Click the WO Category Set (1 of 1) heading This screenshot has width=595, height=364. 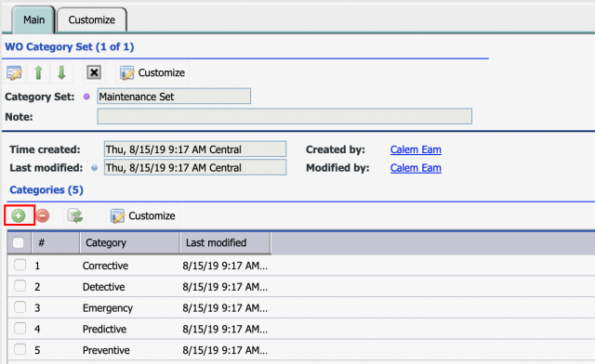click(69, 46)
